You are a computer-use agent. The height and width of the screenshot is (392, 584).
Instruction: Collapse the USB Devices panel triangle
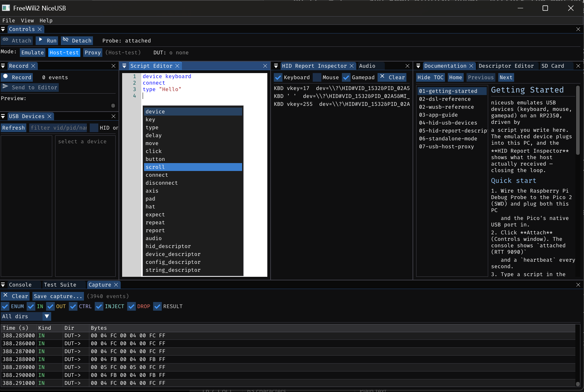point(3,116)
